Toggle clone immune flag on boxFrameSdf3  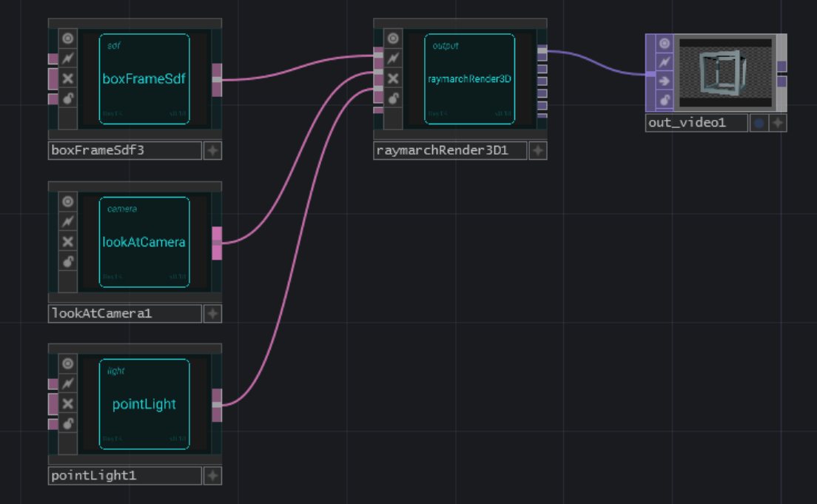(x=68, y=58)
